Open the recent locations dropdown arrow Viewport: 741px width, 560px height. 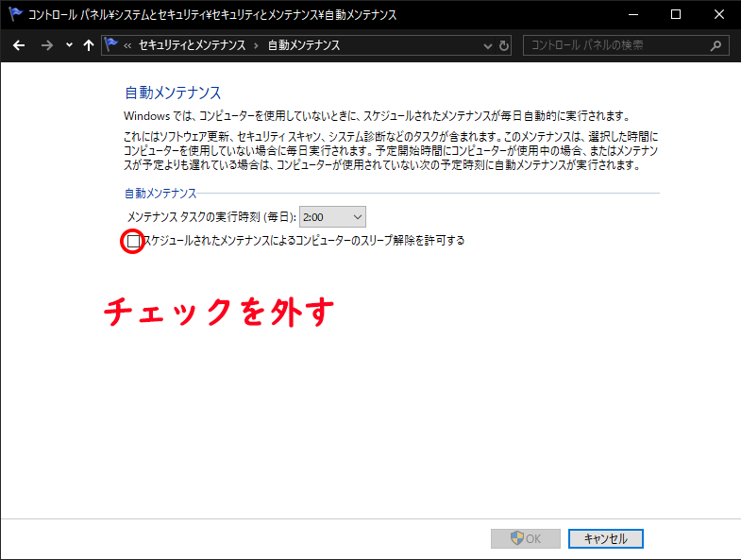tap(69, 45)
